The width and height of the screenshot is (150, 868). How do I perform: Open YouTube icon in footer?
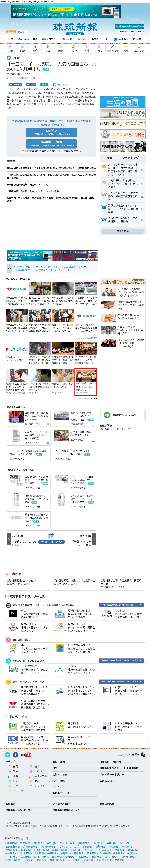[26, 755]
